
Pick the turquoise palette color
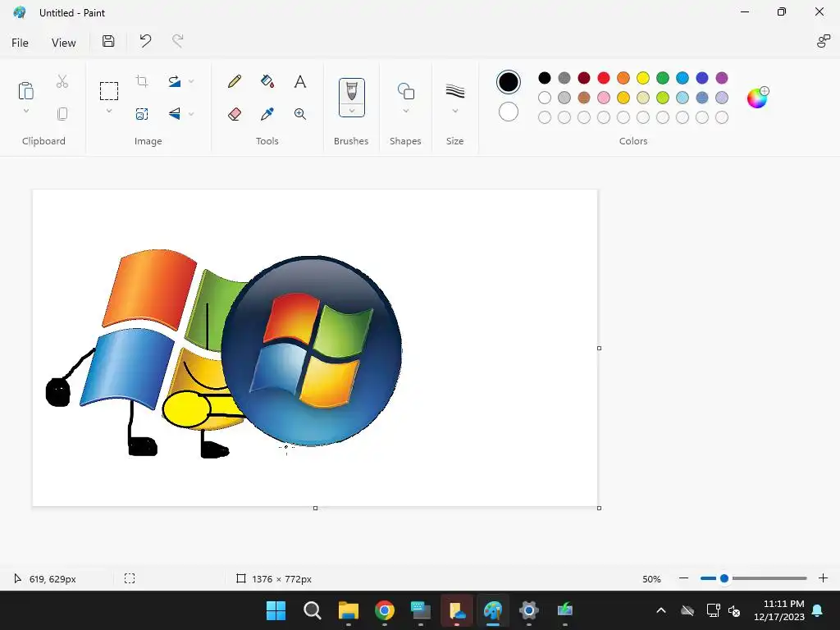pyautogui.click(x=682, y=78)
